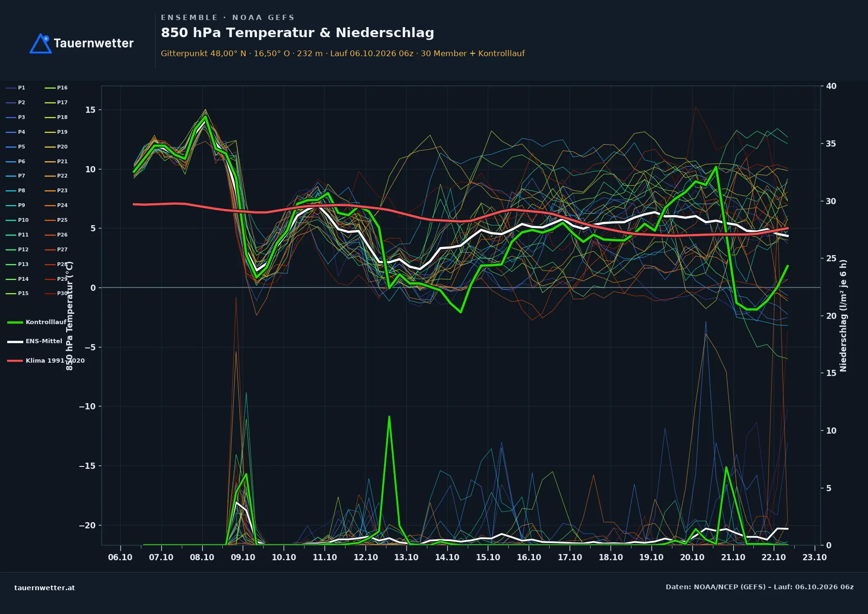Click the Tauernwetter mountain logo icon
This screenshot has width=868, height=614.
[40, 43]
